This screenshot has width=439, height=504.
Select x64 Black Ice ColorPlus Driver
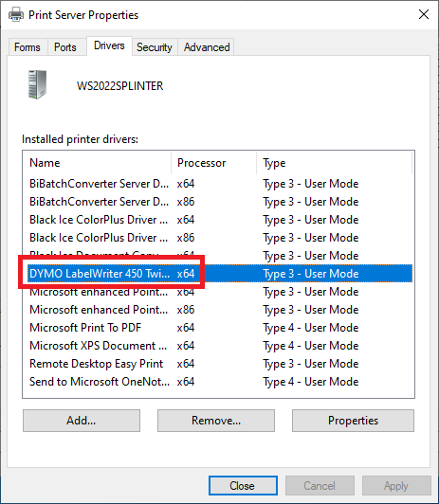pyautogui.click(x=218, y=220)
